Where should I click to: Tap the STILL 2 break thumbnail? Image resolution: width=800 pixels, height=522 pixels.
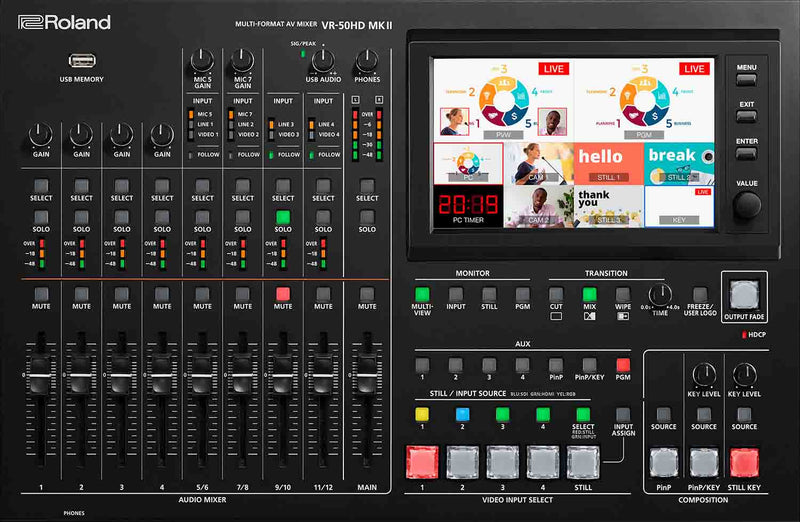click(679, 163)
